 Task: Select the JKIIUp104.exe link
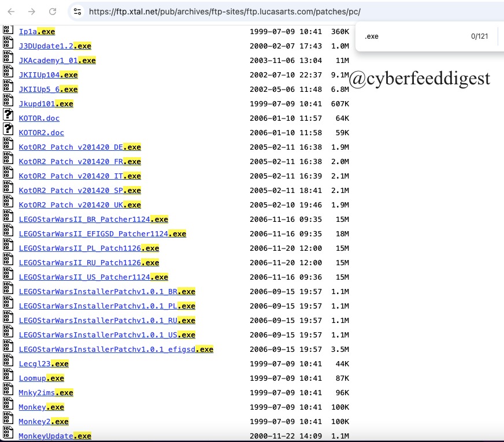(48, 75)
